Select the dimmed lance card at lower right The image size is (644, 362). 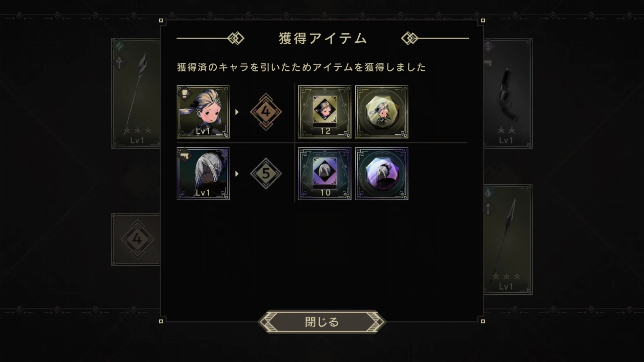point(508,239)
